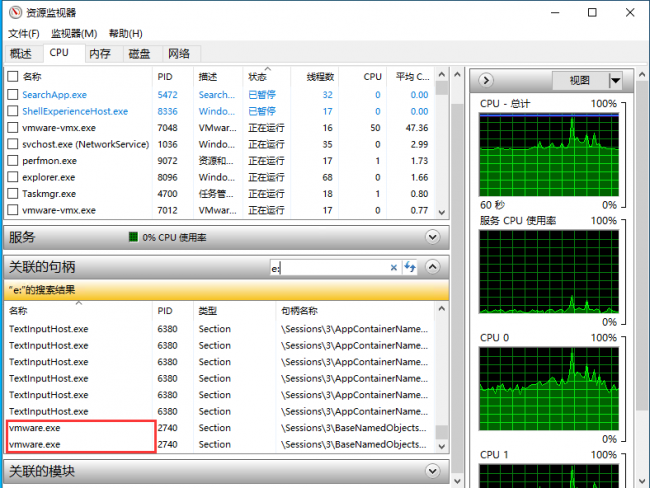The image size is (650, 488).
Task: Check the perfmon.exe checkbox
Action: click(x=13, y=160)
